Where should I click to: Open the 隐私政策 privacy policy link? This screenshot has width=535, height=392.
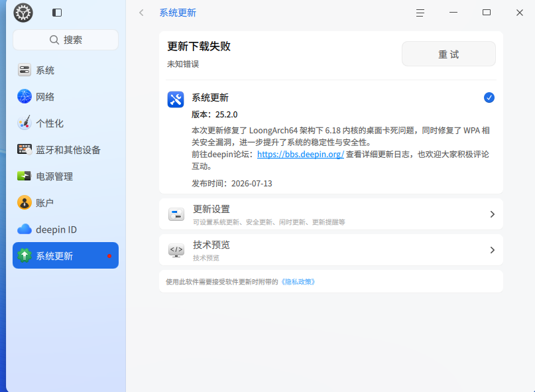click(298, 282)
